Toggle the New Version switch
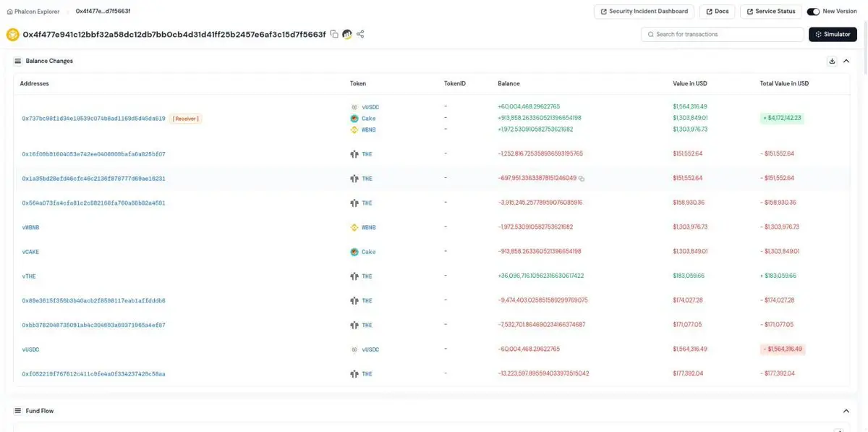 point(813,12)
